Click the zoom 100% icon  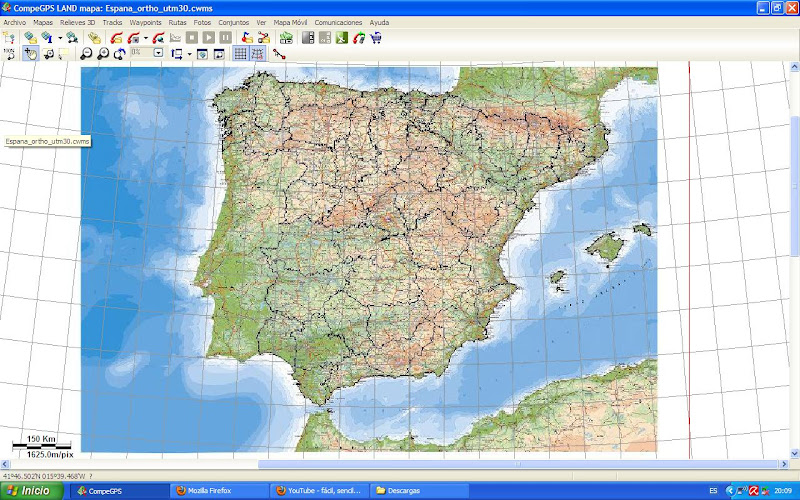click(x=9, y=53)
